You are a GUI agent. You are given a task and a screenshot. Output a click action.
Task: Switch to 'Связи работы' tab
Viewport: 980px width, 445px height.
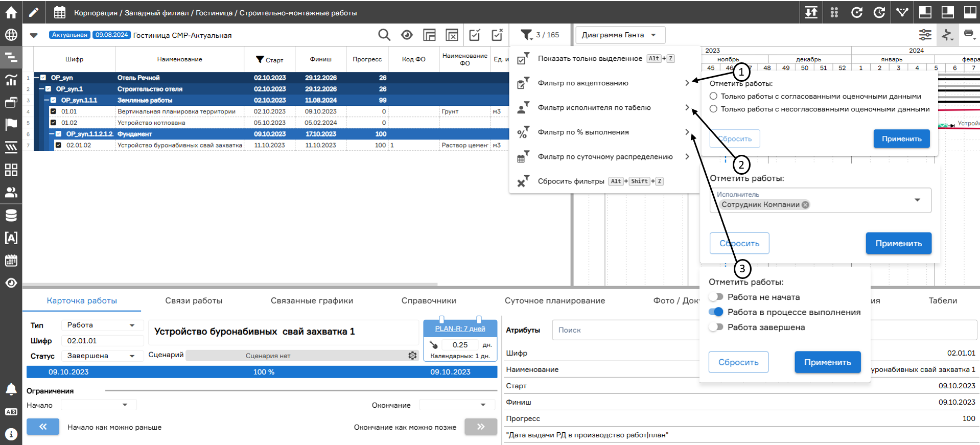(x=194, y=300)
